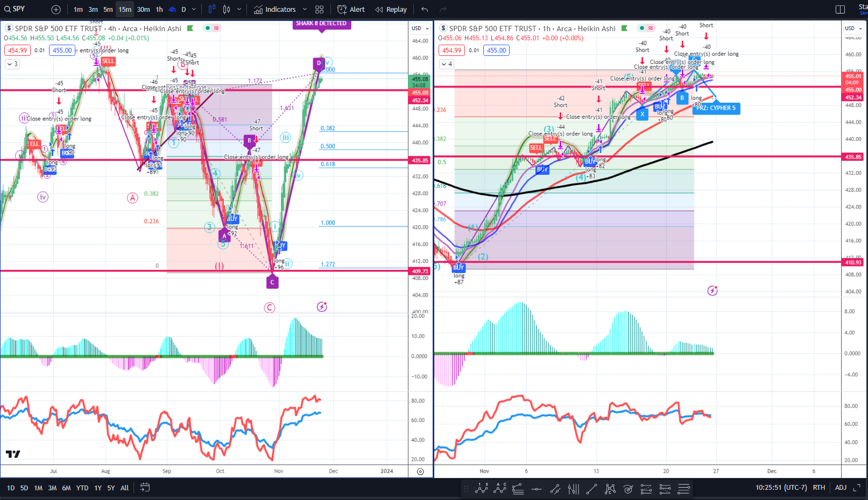Open the chart layout setup icon
Image resolution: width=868 pixels, height=500 pixels.
point(840,10)
